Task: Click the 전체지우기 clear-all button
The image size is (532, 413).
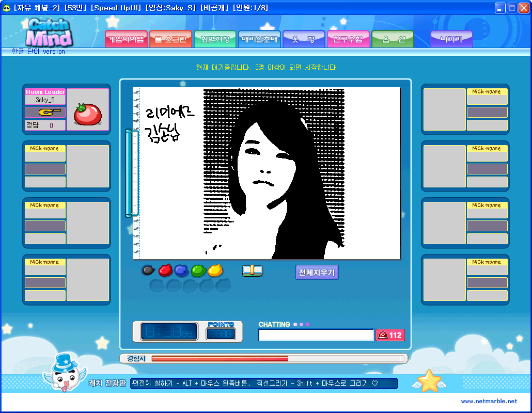Action: [317, 272]
